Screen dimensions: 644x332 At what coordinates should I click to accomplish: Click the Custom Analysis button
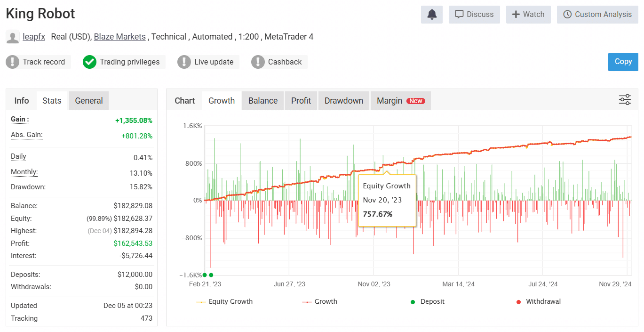597,15
